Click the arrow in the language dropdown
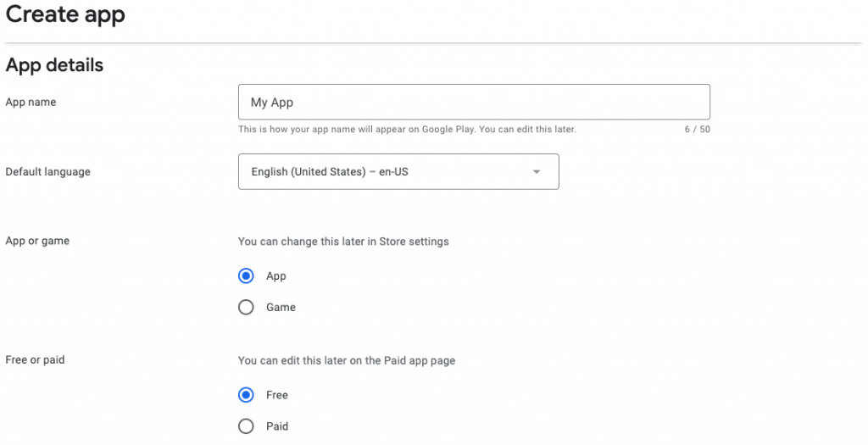 pyautogui.click(x=536, y=172)
